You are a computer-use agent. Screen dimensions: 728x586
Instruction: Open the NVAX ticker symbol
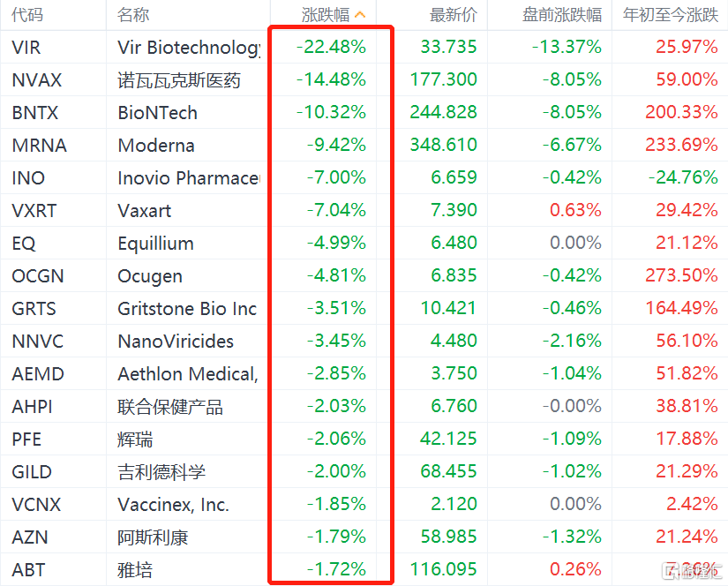click(x=37, y=80)
